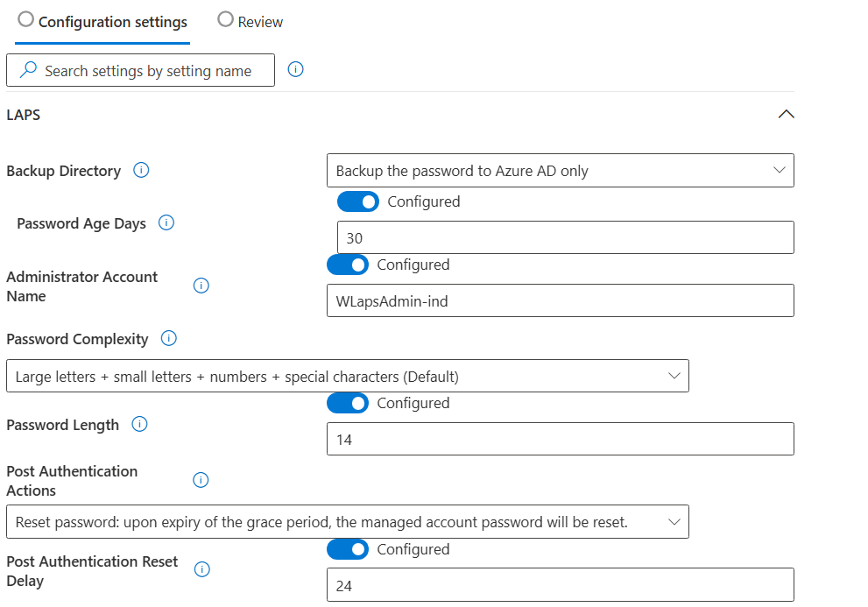This screenshot has height=607, width=868.
Task: Disable Configured toggle for Post Authentication Reset Delay
Action: tap(348, 549)
